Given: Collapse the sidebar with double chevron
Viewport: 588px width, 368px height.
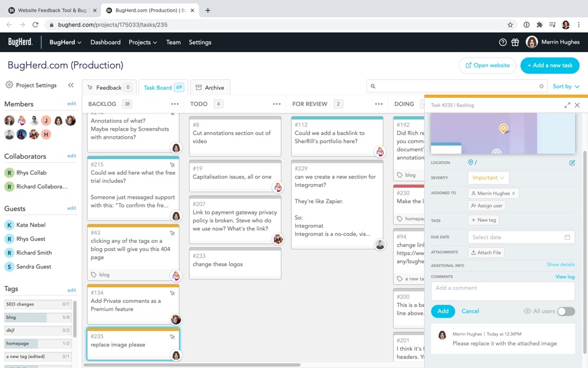Looking at the screenshot, I should (x=71, y=85).
